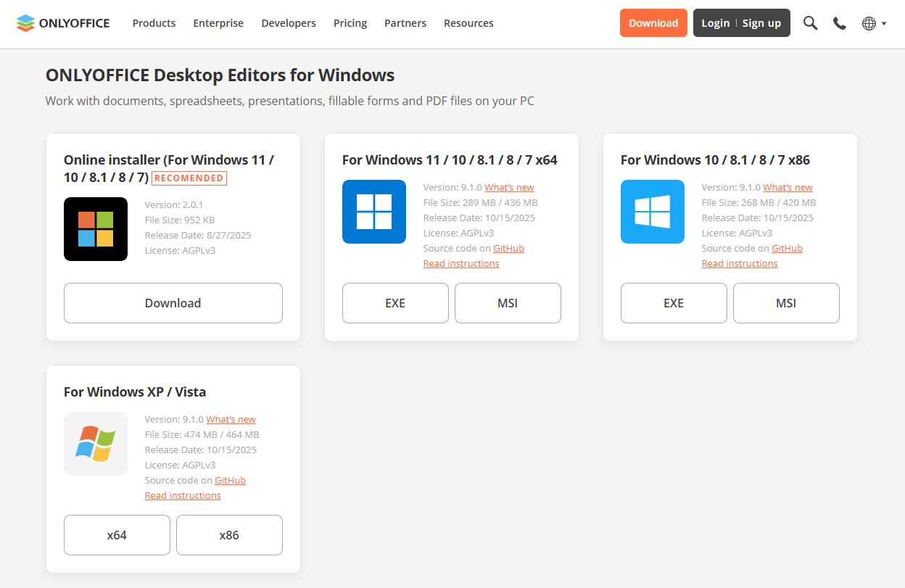Open What's new for version 9.1.0
Viewport: 905px width, 588px height.
509,187
